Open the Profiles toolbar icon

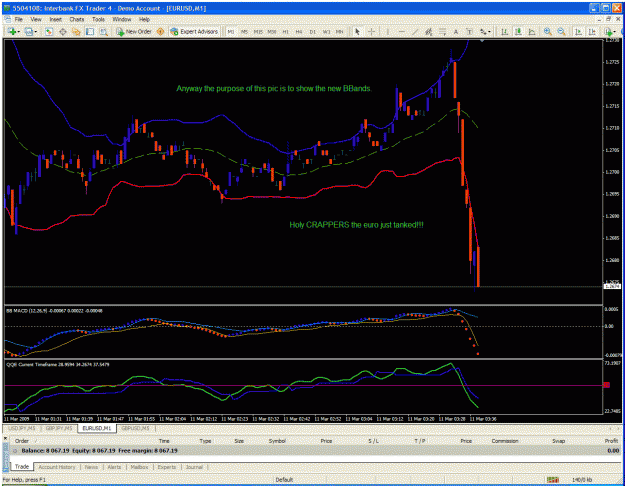30,31
